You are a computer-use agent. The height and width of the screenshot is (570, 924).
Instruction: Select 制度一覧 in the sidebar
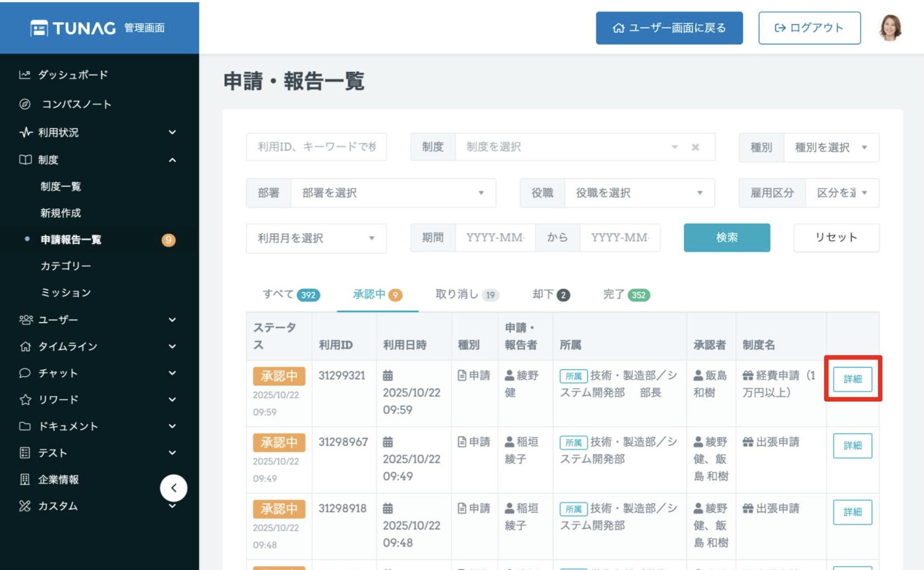pos(61,186)
